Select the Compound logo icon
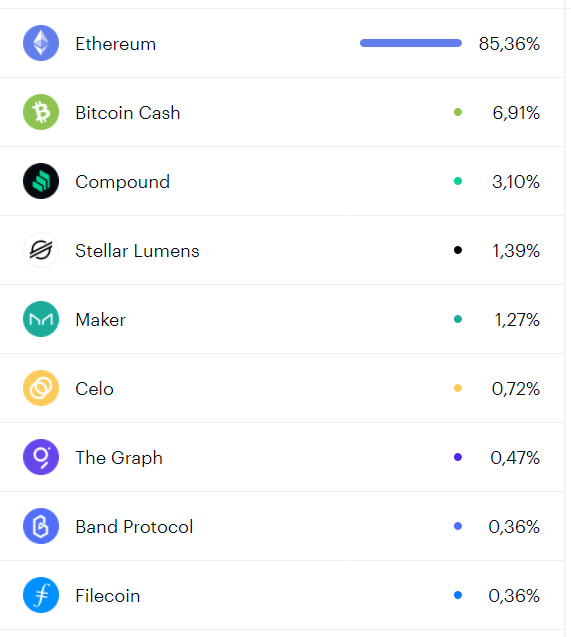 41,181
